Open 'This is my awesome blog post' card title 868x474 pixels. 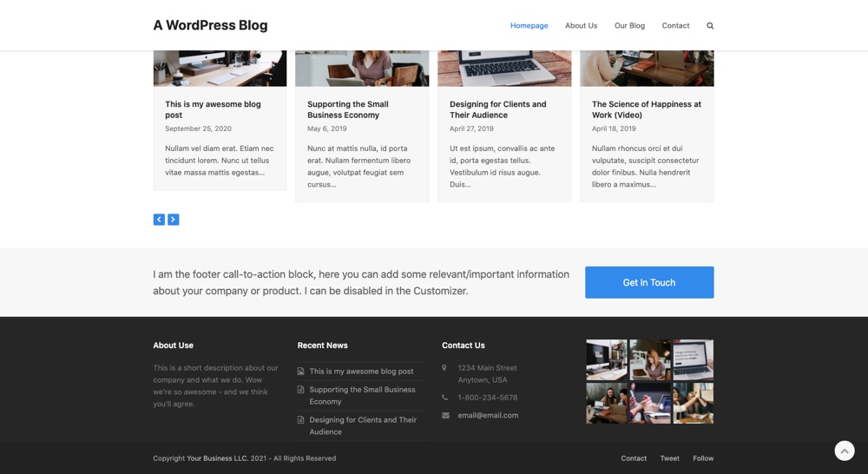click(213, 109)
